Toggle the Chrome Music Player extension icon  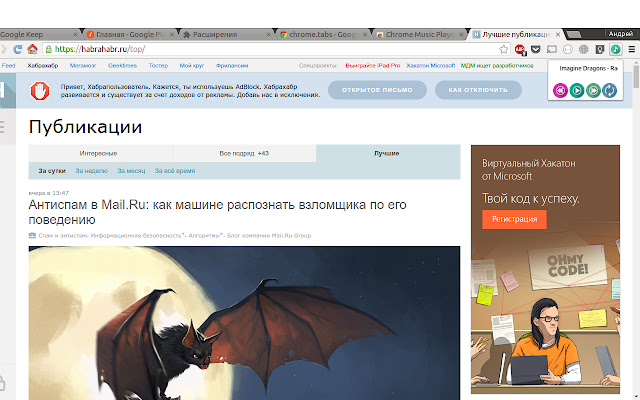616,49
